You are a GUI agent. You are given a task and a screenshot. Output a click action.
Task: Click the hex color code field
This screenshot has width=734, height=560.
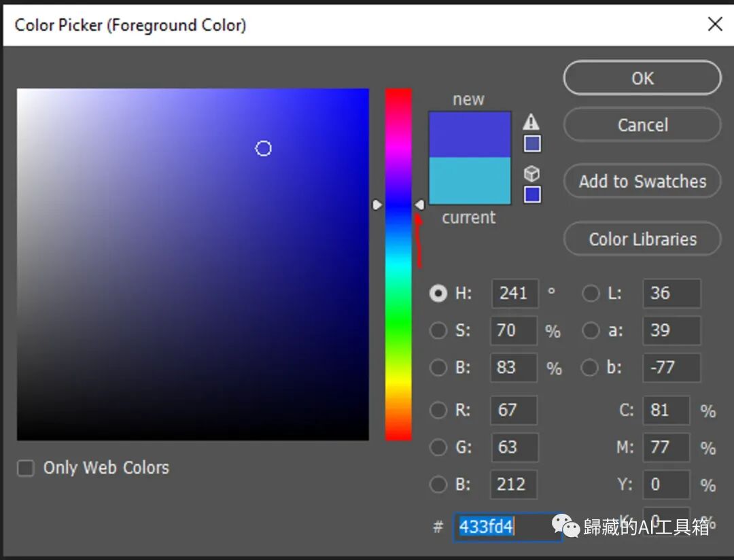(x=508, y=527)
